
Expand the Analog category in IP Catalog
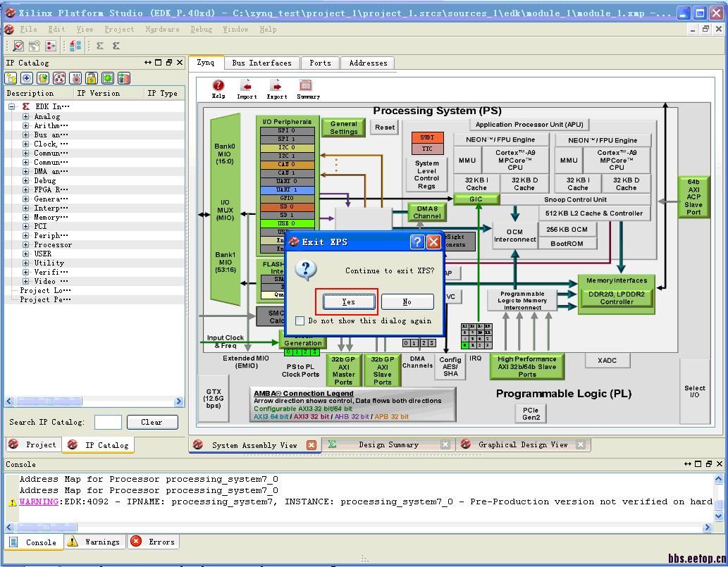(x=25, y=117)
